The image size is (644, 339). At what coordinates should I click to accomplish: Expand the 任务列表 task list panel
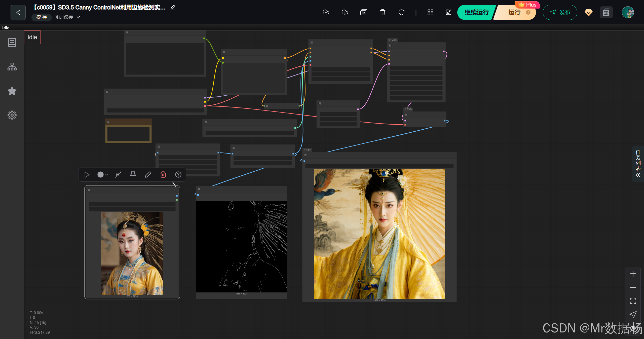point(638,164)
